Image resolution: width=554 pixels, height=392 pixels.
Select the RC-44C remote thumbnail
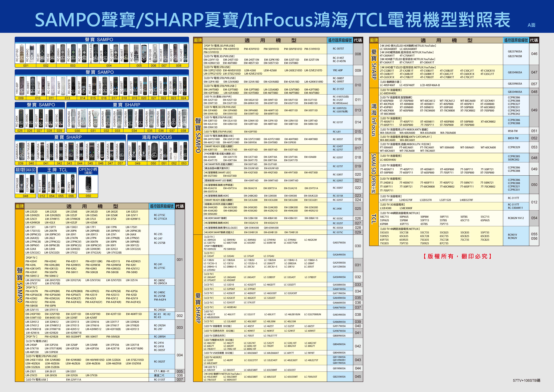(136, 53)
